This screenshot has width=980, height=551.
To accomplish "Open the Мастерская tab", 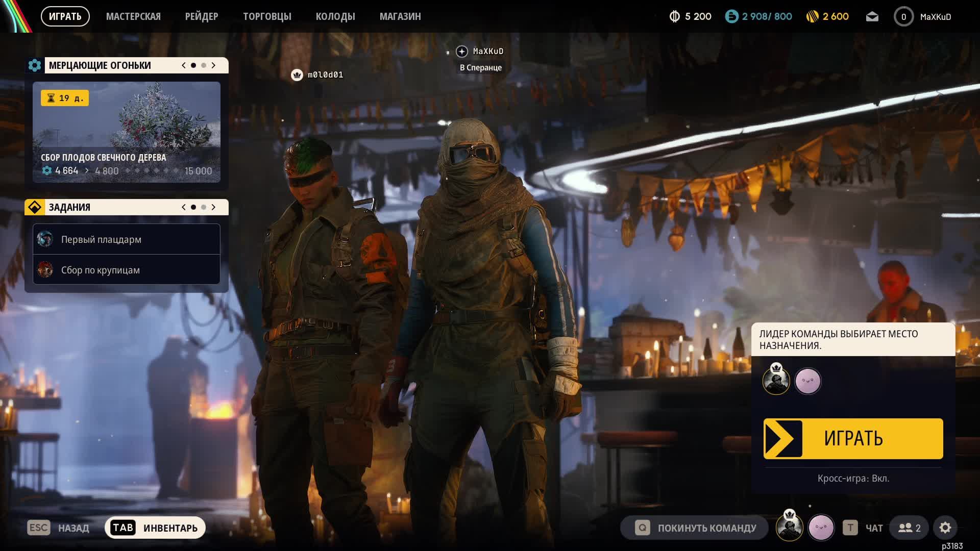I will pyautogui.click(x=133, y=17).
